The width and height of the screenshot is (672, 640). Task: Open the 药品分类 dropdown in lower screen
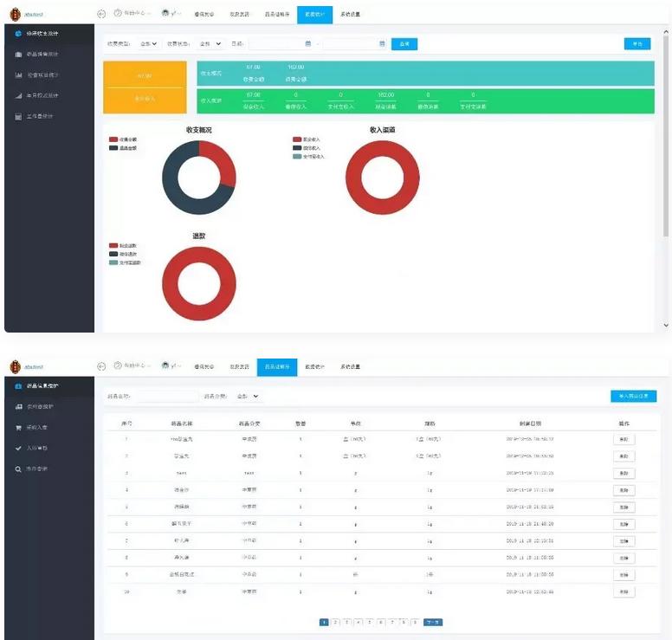tap(248, 396)
